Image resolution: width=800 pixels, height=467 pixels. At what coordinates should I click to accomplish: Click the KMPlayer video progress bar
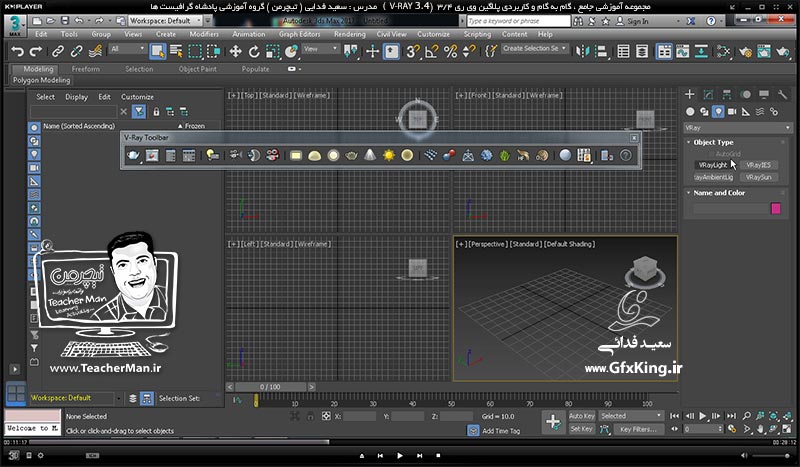click(x=400, y=442)
